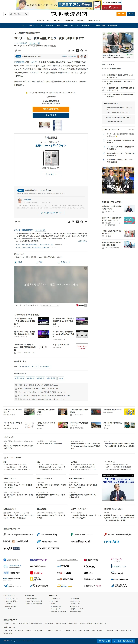Expand 経済 navigation dropdown

[x=59, y=26]
